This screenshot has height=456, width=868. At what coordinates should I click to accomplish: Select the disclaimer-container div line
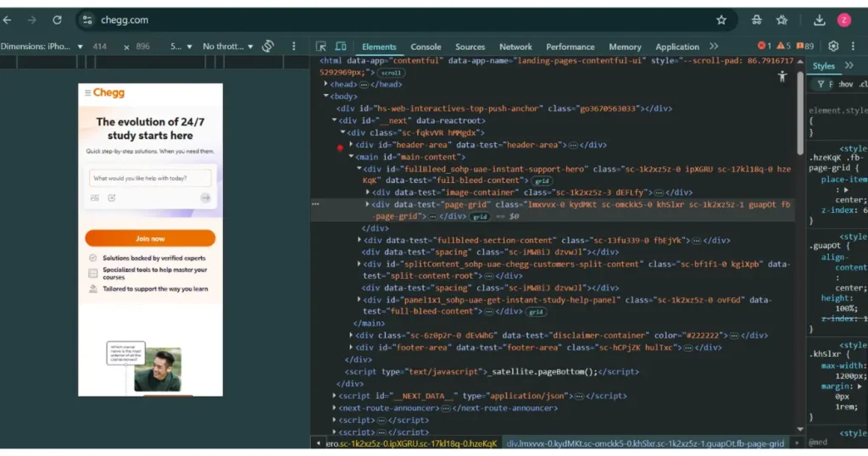coord(559,336)
